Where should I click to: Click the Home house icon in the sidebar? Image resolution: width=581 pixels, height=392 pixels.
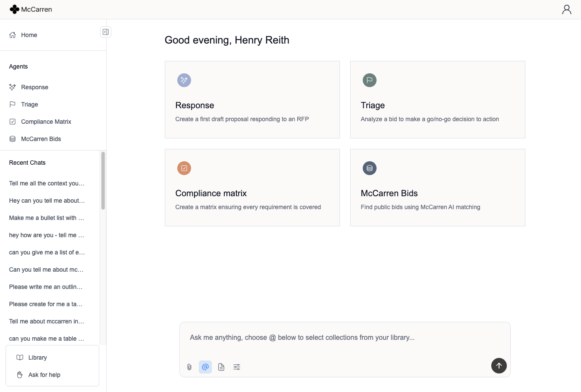click(13, 35)
